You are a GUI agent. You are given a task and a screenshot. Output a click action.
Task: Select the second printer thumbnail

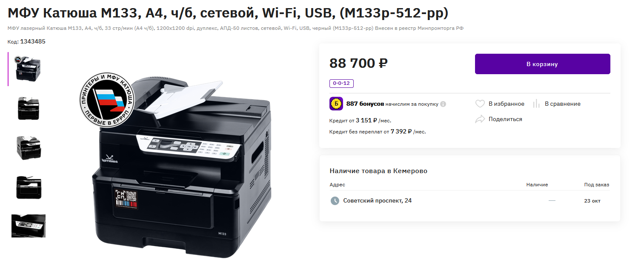(28, 108)
